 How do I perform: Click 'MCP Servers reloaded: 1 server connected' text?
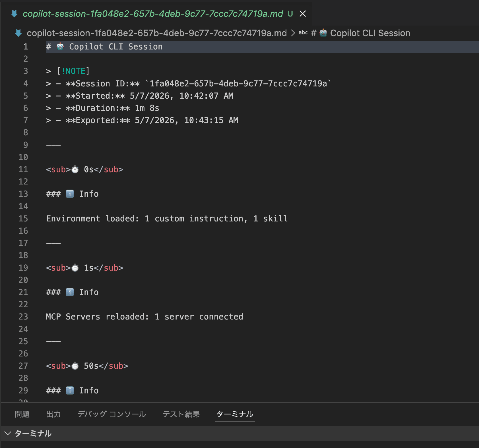tap(144, 317)
